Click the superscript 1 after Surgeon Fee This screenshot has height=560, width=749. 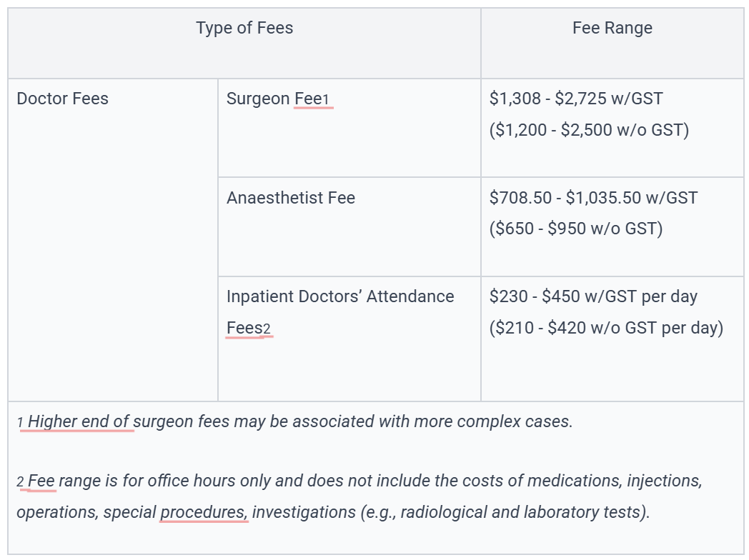pos(326,100)
